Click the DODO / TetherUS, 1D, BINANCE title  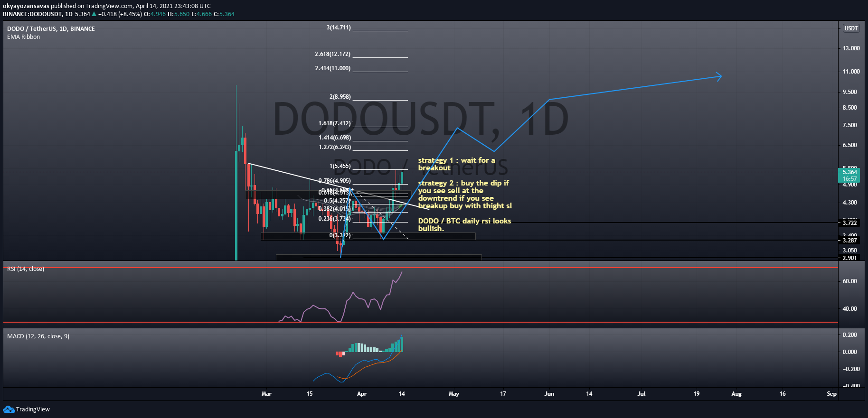pyautogui.click(x=51, y=29)
